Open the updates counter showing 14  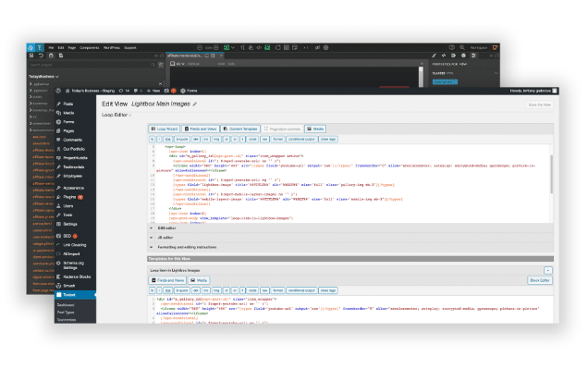(124, 91)
